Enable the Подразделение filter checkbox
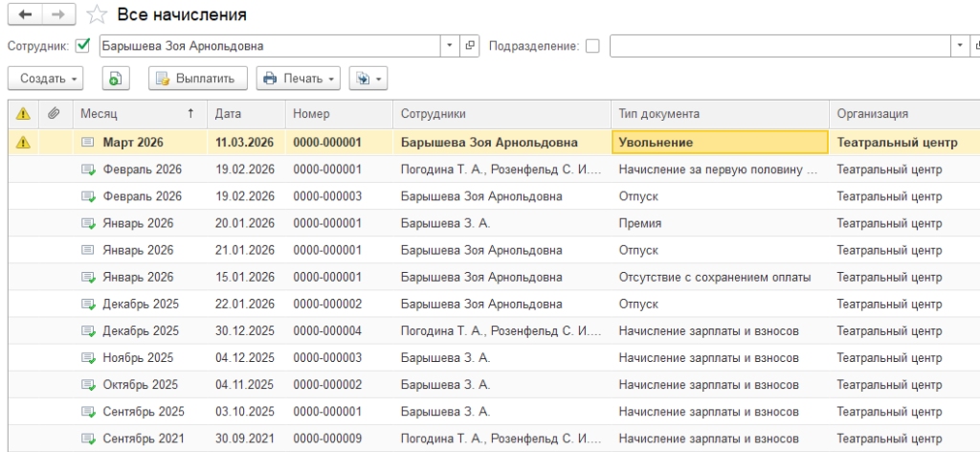Image resolution: width=980 pixels, height=452 pixels. point(592,46)
